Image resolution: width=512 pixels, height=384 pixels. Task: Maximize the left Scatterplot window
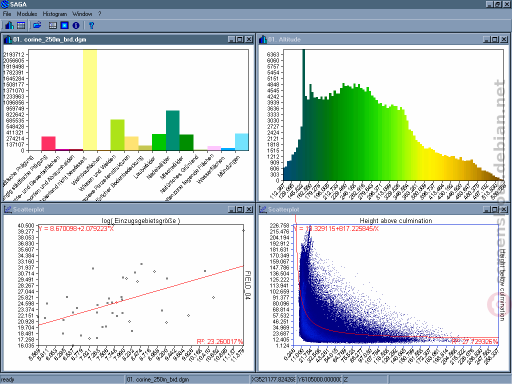(x=240, y=209)
